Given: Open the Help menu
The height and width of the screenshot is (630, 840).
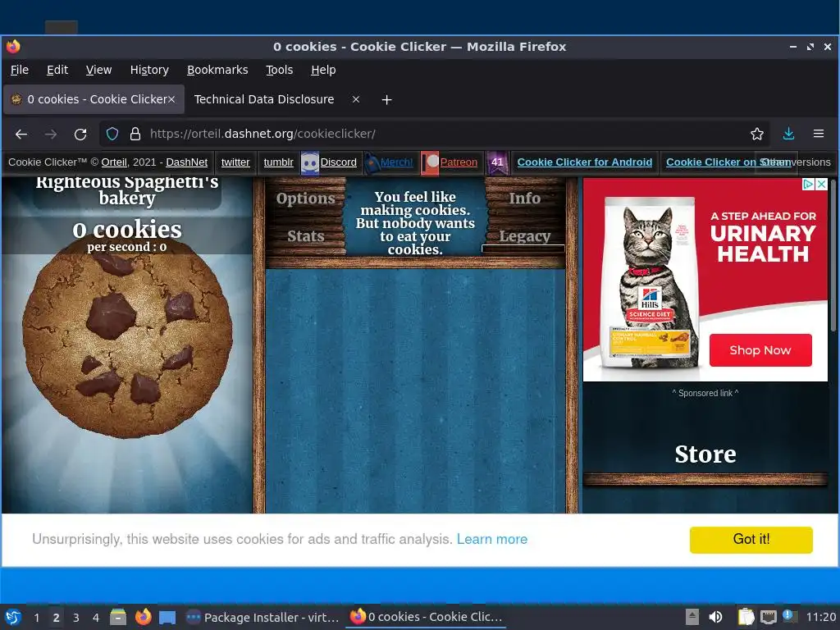Looking at the screenshot, I should 323,70.
